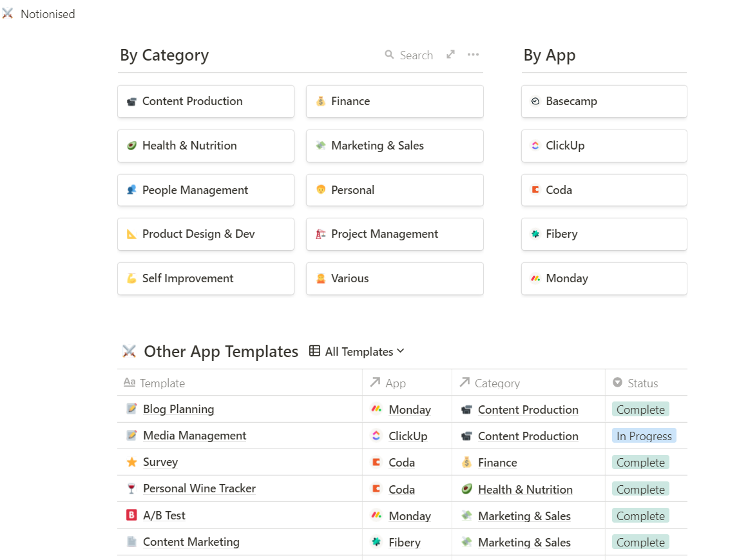The image size is (748, 560).
Task: Expand the All Templates view dropdown chevron
Action: (x=400, y=351)
